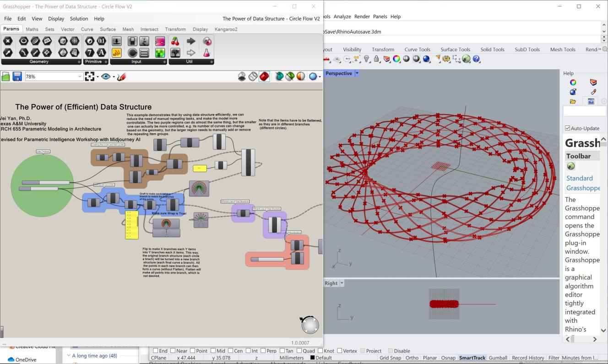Switch to the Curve Tools tab in Rhino
The height and width of the screenshot is (364, 608).
coord(417,49)
